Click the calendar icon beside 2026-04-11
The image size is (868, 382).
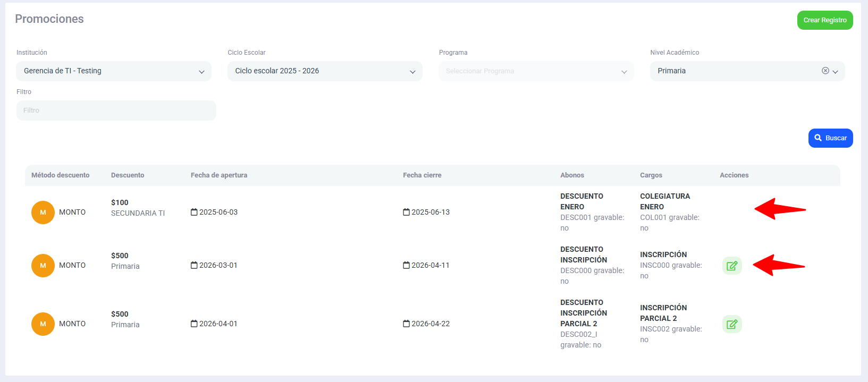[x=406, y=265]
